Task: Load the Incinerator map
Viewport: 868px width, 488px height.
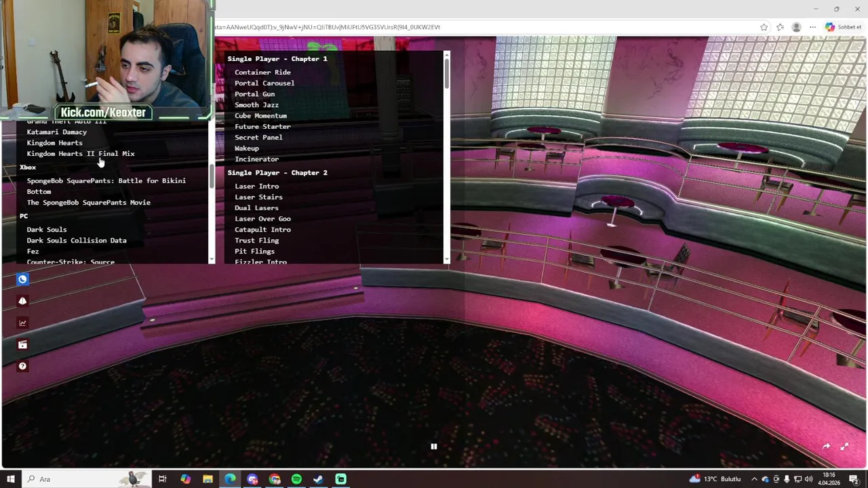Action: (256, 159)
